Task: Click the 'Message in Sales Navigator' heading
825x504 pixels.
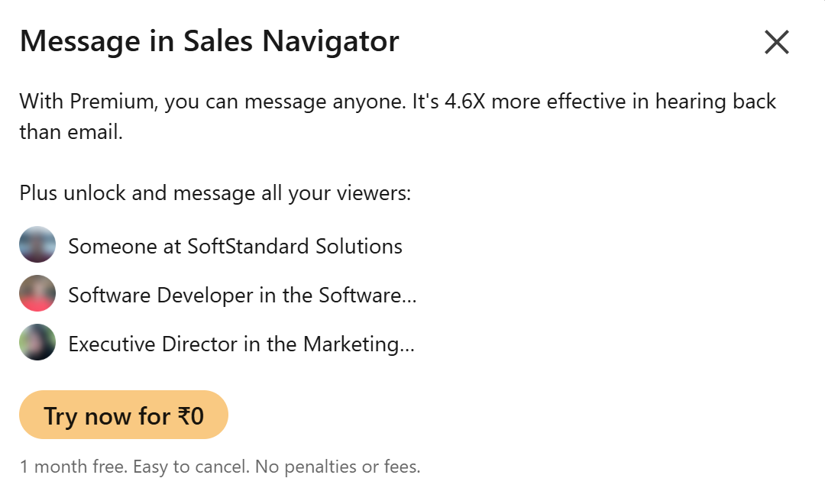Action: tap(209, 41)
